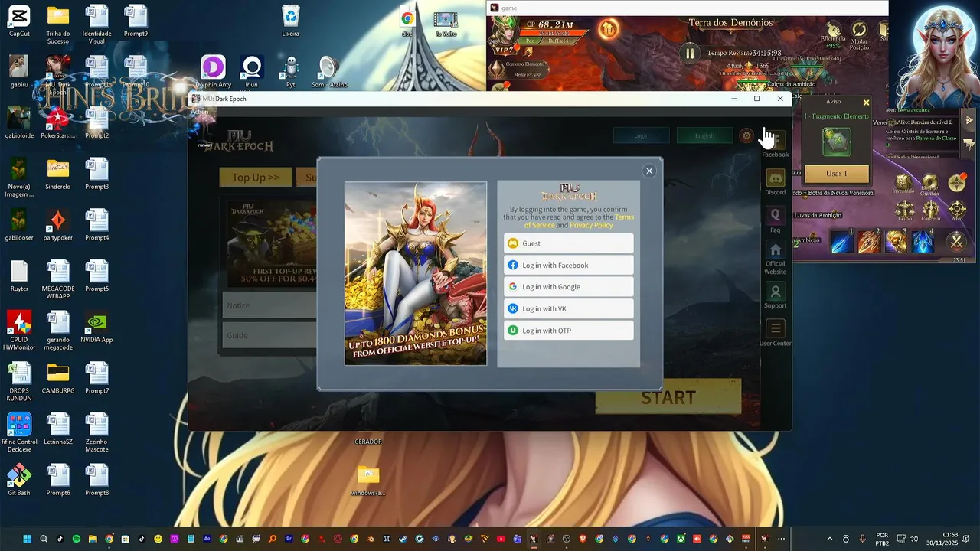This screenshot has width=980, height=551.
Task: Close the Aviso popup in game window
Action: (866, 102)
